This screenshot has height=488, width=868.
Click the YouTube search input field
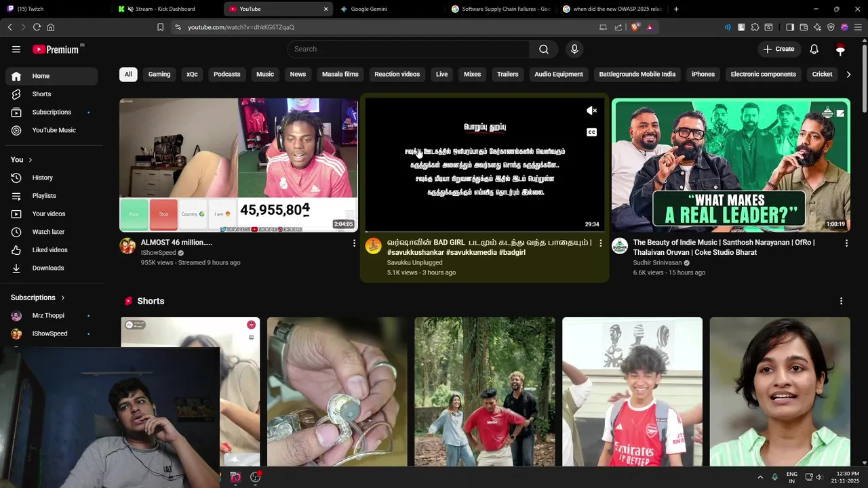[x=408, y=49]
